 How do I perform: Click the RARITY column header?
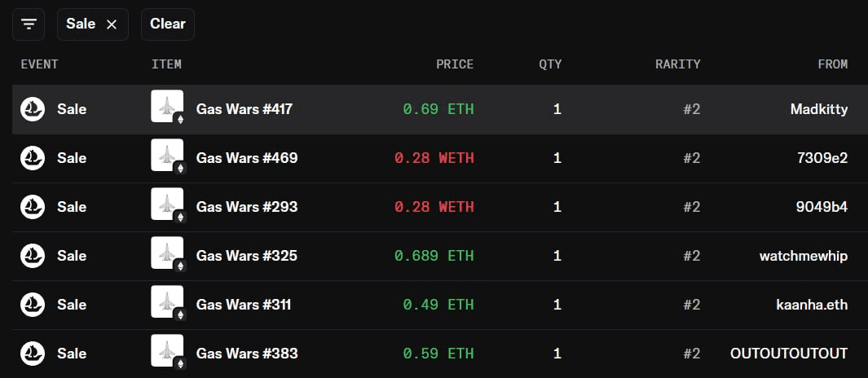677,64
